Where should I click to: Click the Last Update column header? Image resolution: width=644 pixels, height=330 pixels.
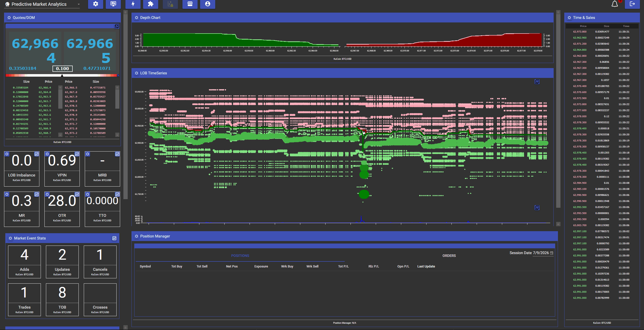(x=426, y=266)
